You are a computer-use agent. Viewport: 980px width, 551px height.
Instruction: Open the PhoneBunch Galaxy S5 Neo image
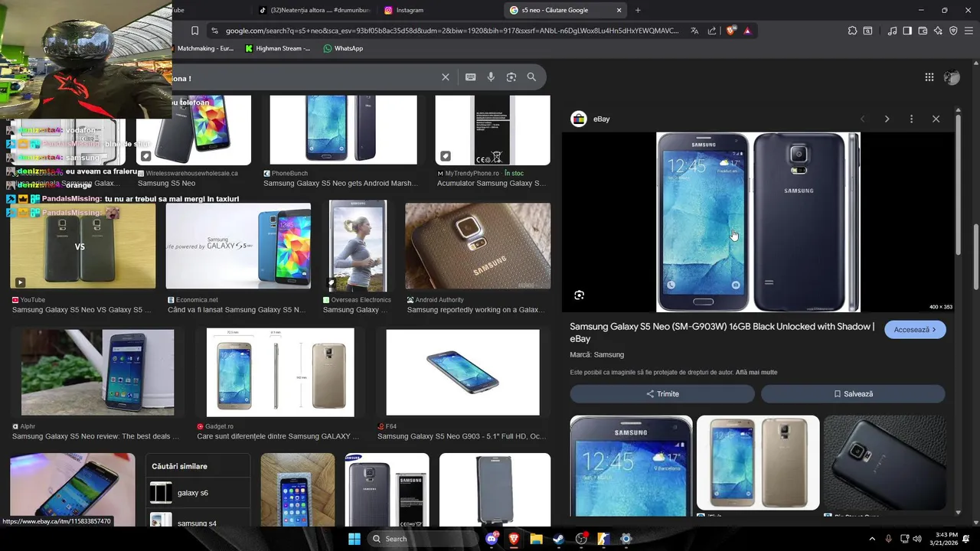(x=343, y=129)
